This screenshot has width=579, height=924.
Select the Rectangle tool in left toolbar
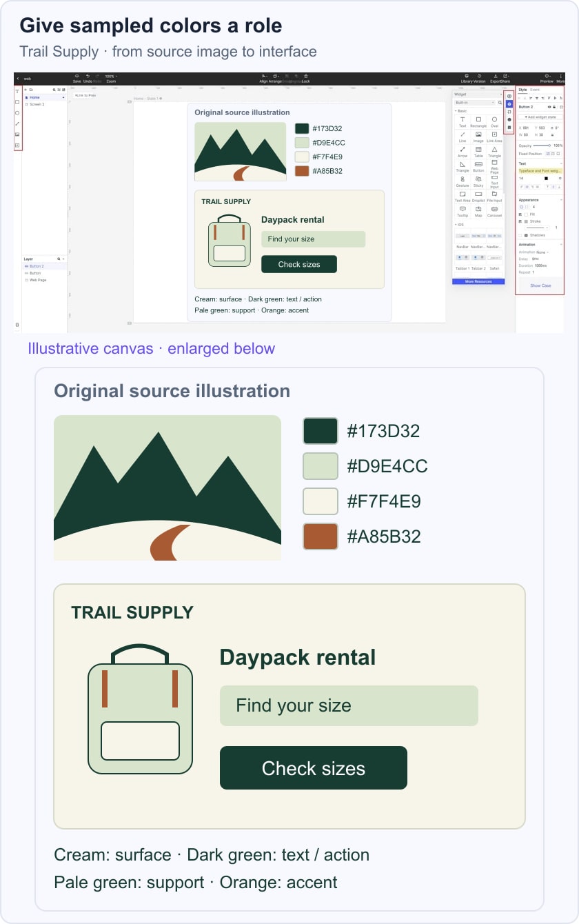pos(17,102)
